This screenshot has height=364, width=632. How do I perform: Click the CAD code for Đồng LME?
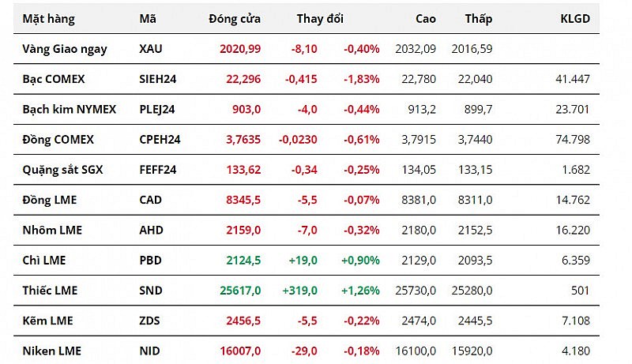point(151,200)
